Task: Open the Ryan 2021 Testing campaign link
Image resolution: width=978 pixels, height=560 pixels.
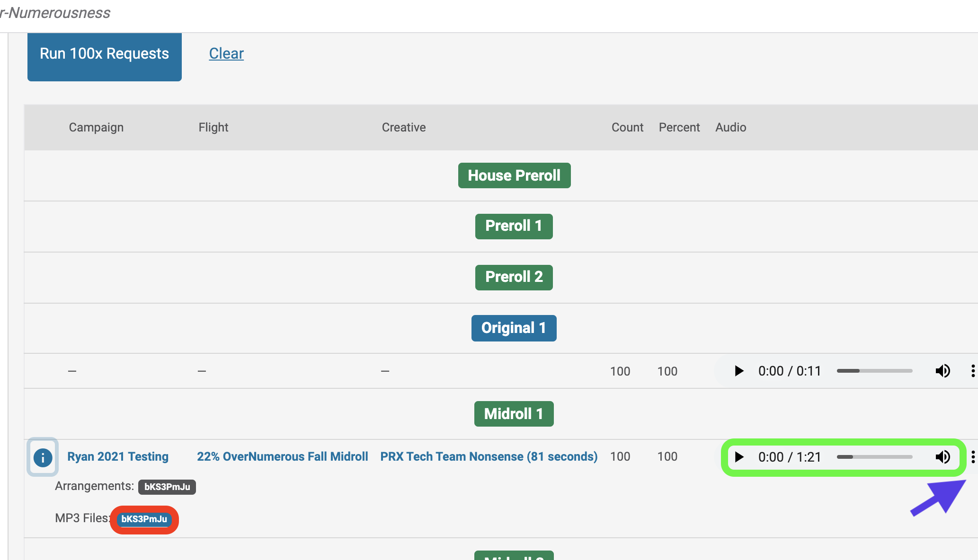Action: click(x=118, y=456)
